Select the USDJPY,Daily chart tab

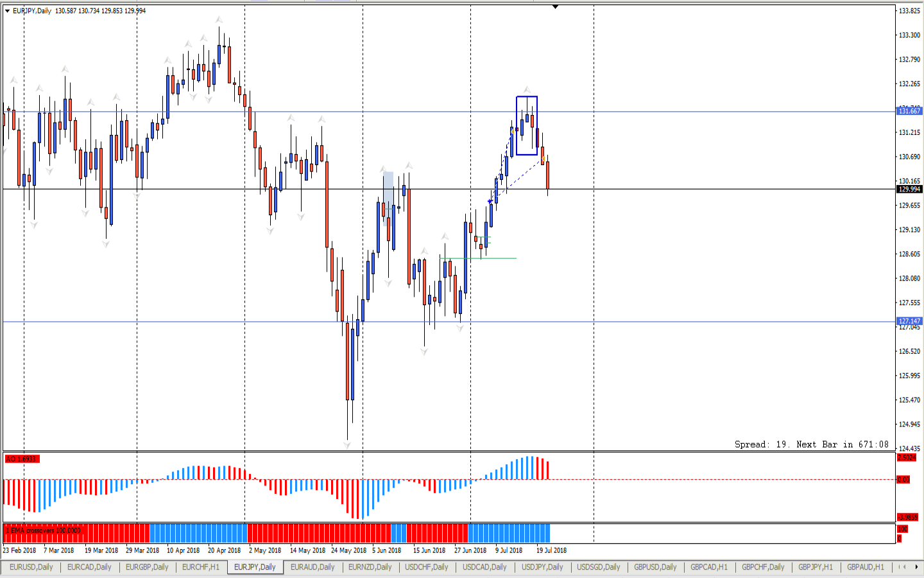542,567
